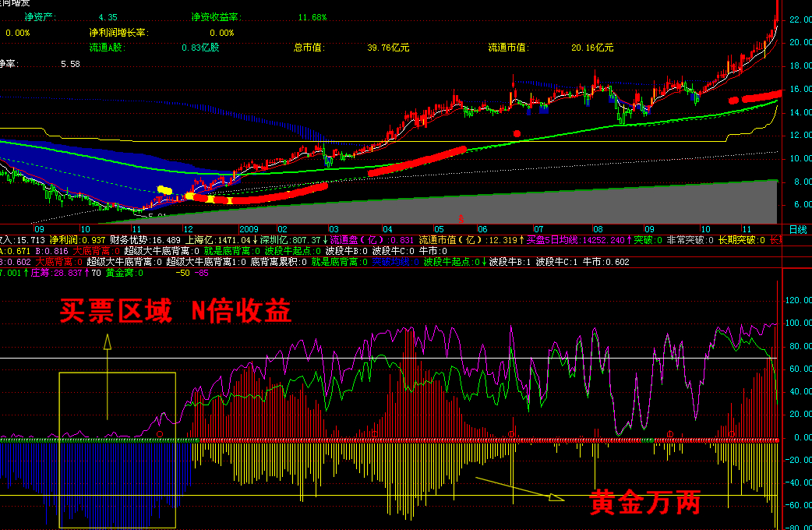Click the 净利润增长率 label
The height and width of the screenshot is (530, 812).
coord(119,33)
